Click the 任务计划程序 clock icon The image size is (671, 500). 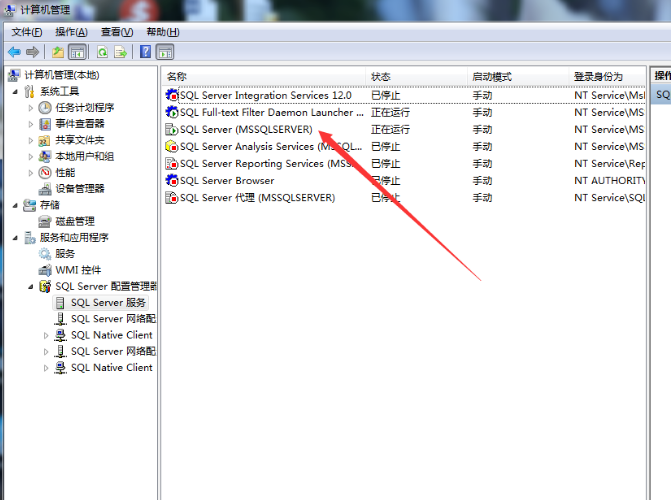pos(45,107)
